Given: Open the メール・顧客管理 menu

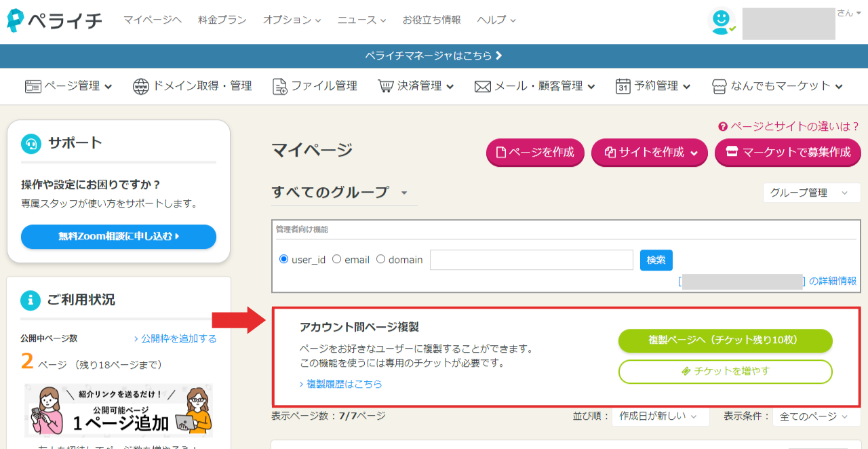Looking at the screenshot, I should point(535,86).
